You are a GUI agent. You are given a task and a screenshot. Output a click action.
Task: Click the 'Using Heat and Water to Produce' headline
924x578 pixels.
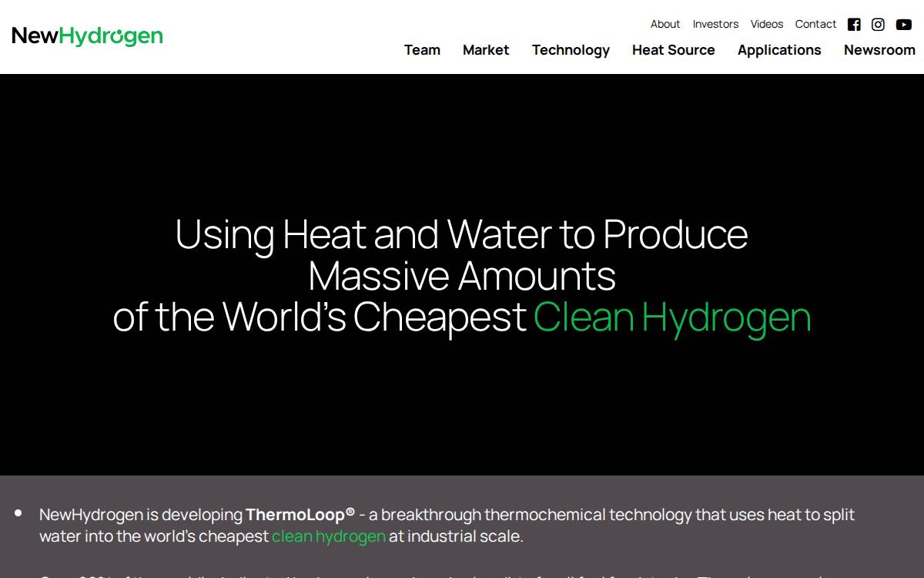pos(462,235)
